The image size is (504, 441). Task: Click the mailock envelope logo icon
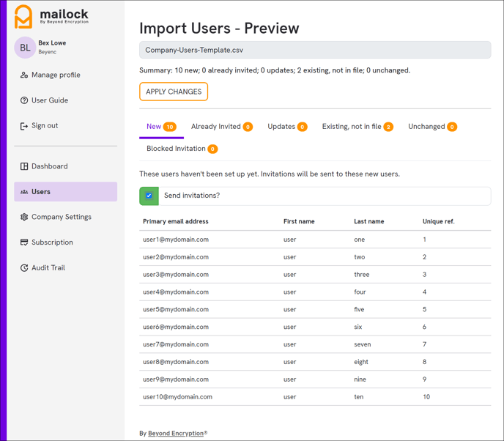[x=23, y=16]
